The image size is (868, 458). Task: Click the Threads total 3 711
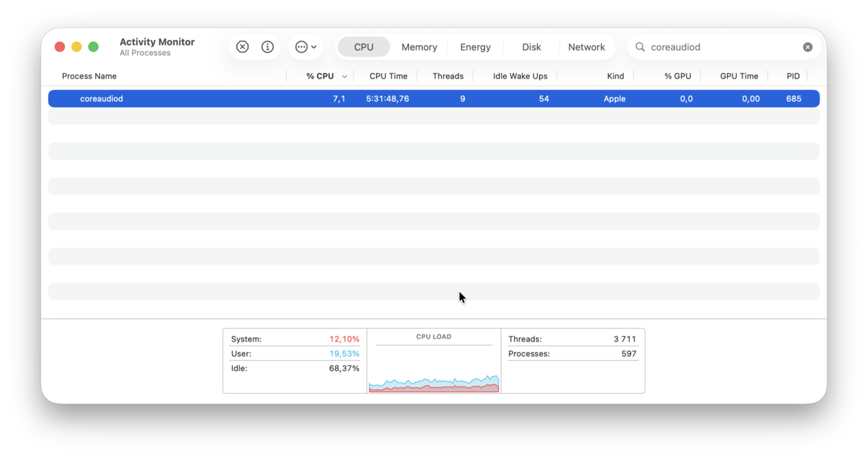pyautogui.click(x=625, y=339)
